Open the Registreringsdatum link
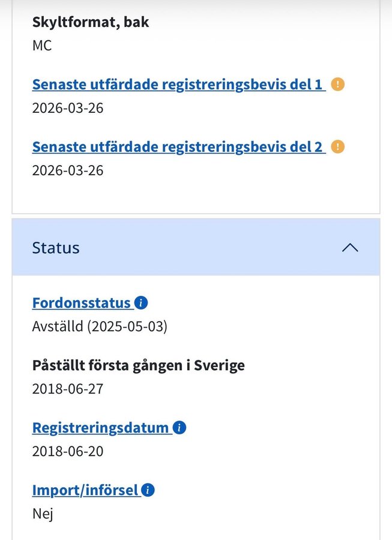392x540 pixels. [x=101, y=428]
